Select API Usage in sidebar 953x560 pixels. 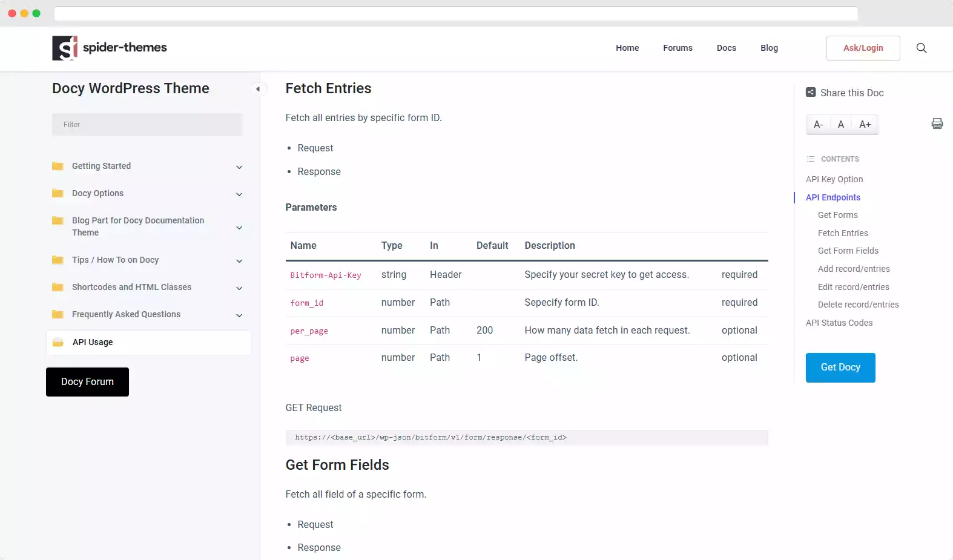(148, 343)
